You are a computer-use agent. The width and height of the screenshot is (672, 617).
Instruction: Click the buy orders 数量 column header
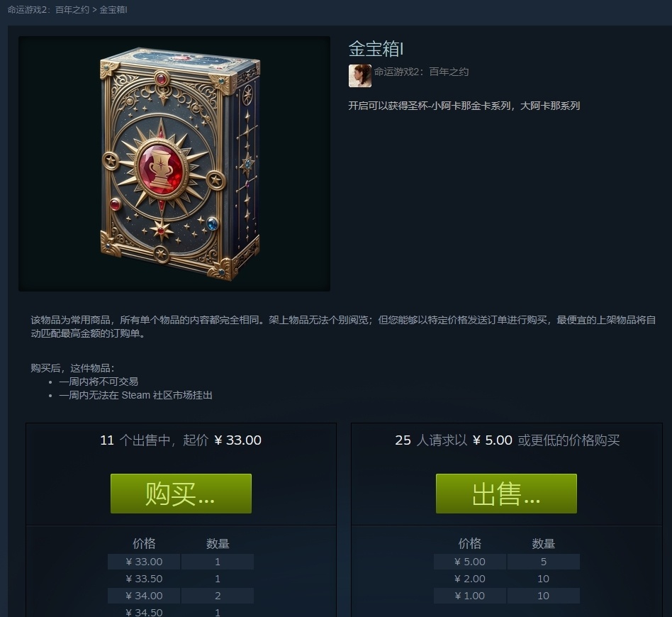click(x=544, y=544)
